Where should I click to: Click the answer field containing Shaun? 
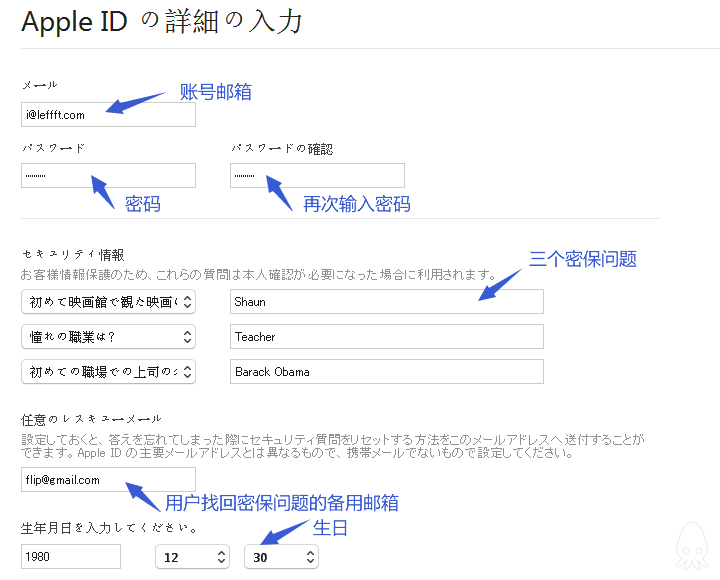point(387,302)
